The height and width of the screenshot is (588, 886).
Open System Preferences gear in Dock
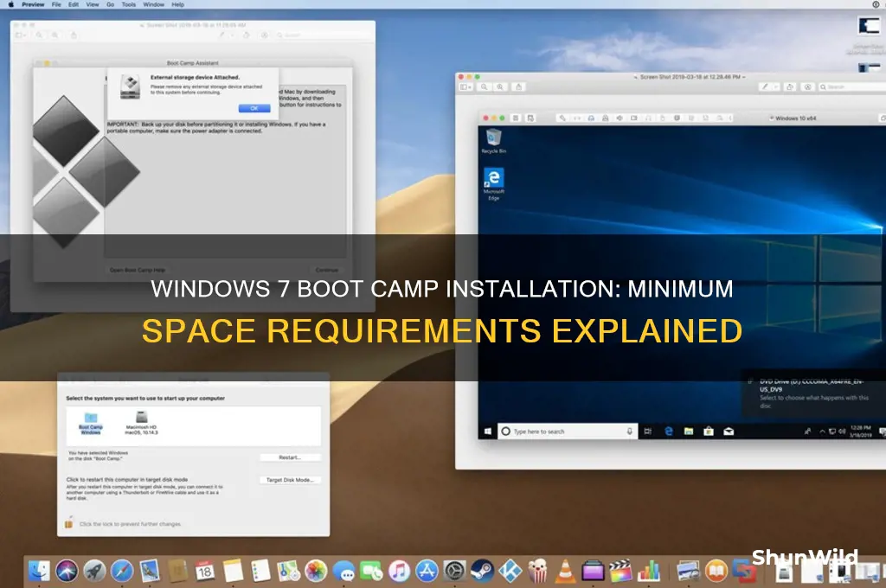pos(454,571)
